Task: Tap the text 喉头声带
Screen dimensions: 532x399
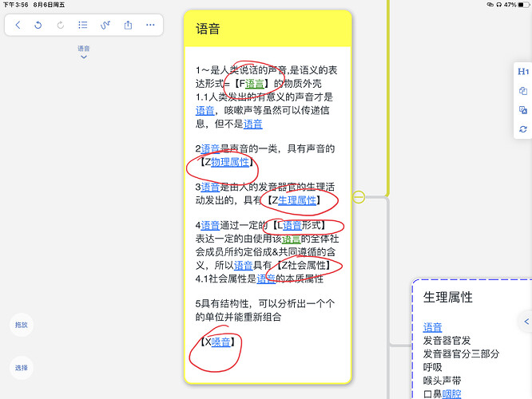Action: (442, 381)
